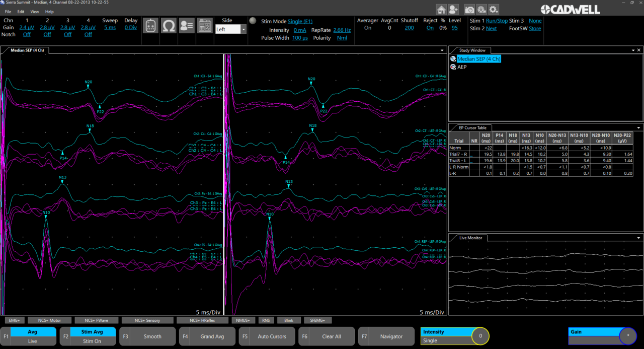This screenshot has width=644, height=349.
Task: Click Run/Stop for Stim 1
Action: pyautogui.click(x=498, y=21)
